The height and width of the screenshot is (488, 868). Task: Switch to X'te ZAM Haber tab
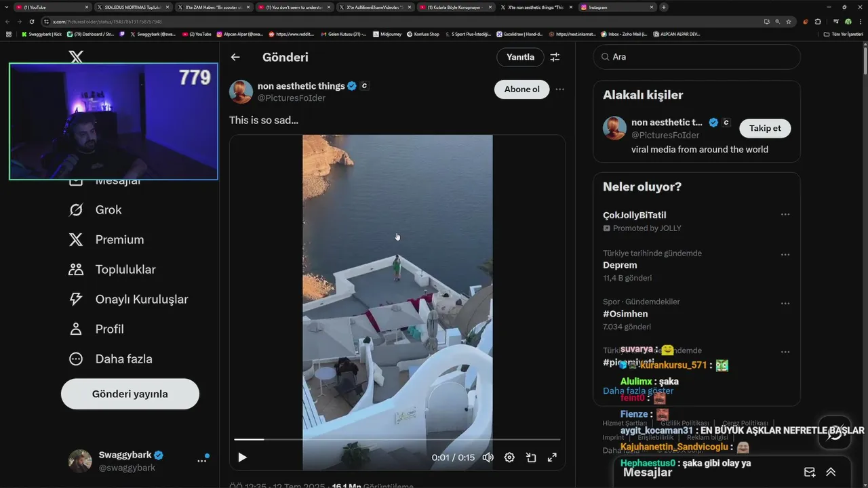tap(214, 7)
